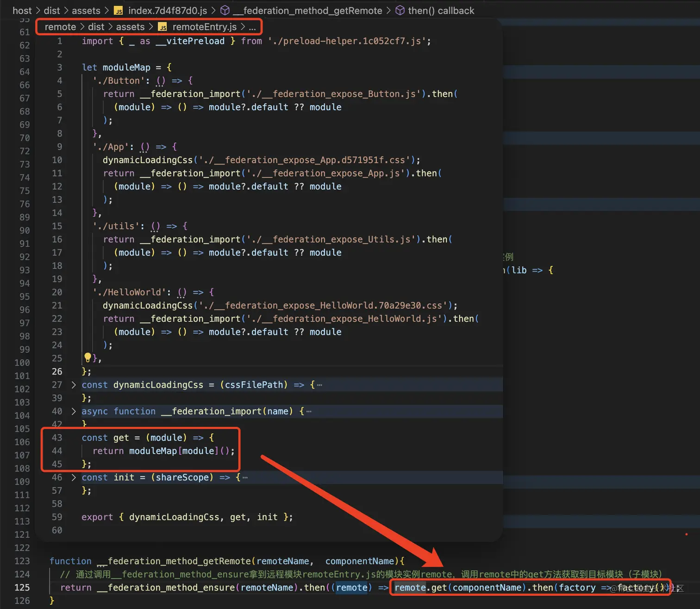Click line number 26 in peek view
Image resolution: width=700 pixels, height=609 pixels.
click(x=57, y=371)
